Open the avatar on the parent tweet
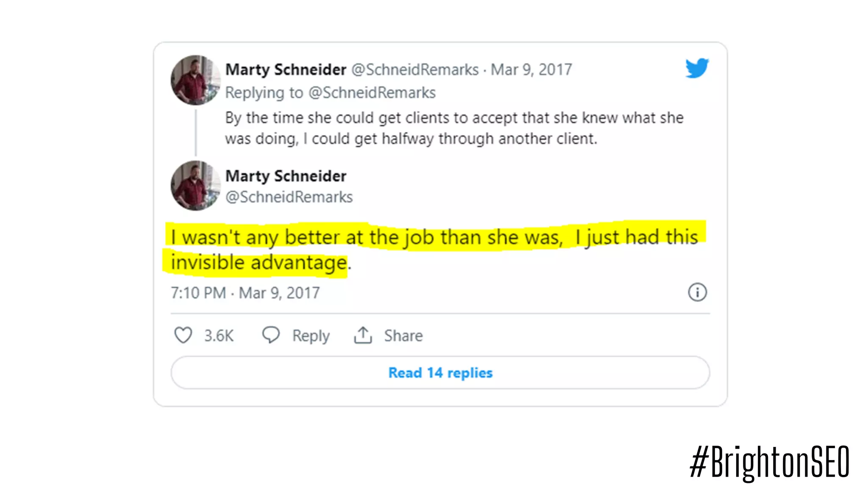 pyautogui.click(x=195, y=80)
